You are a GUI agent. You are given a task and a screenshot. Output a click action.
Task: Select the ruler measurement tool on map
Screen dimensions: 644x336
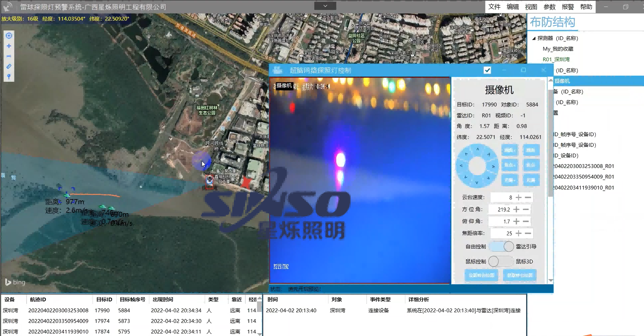[9, 67]
